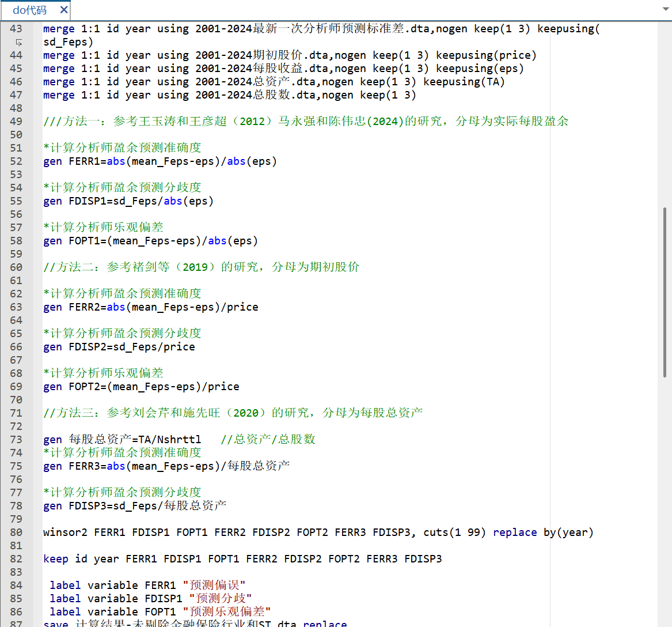Click the label variable FOPT1 line

160,612
